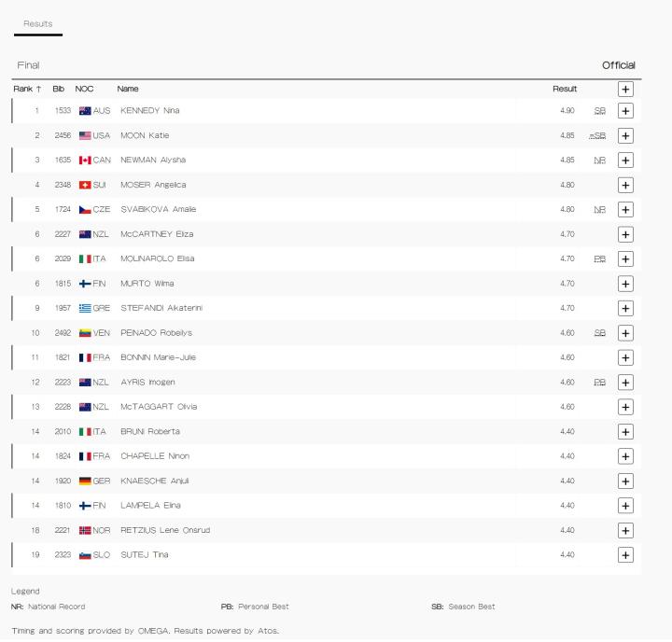Expand MOON Katie result details
Image resolution: width=672 pixels, height=642 pixels.
(625, 135)
